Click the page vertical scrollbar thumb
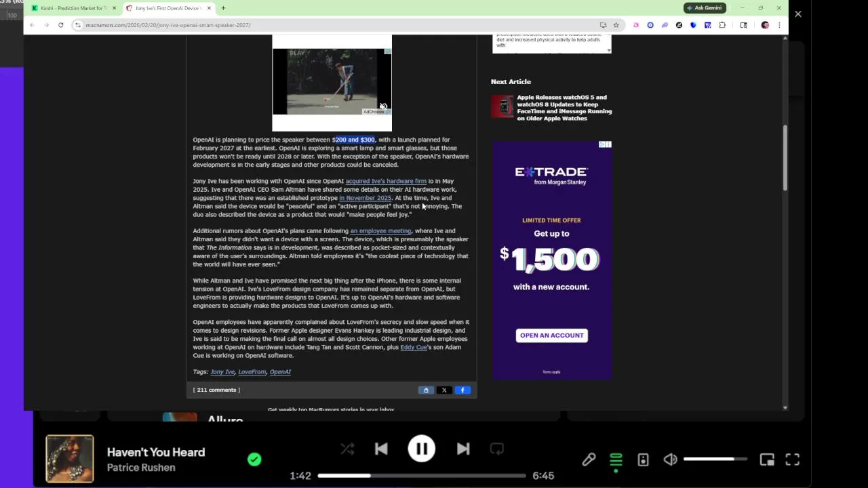 [x=785, y=157]
